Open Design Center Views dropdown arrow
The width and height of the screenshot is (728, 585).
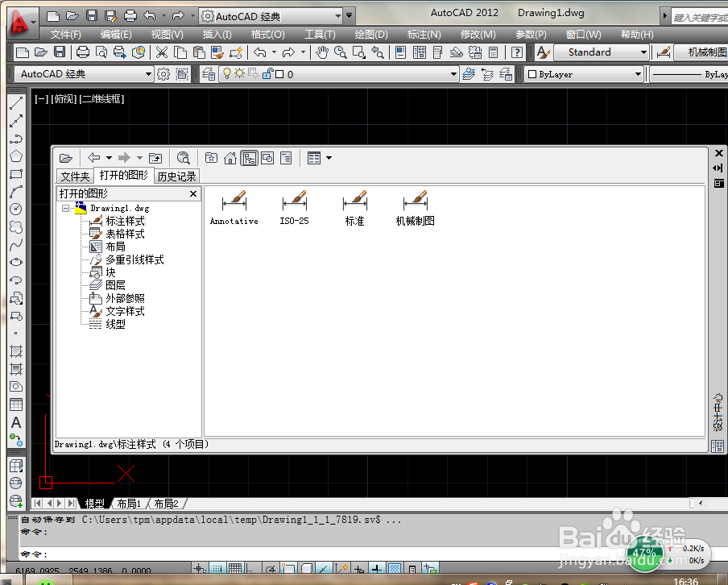(x=329, y=159)
